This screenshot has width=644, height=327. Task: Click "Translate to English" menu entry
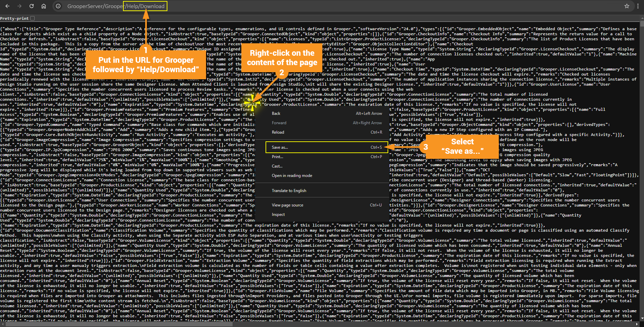[289, 191]
